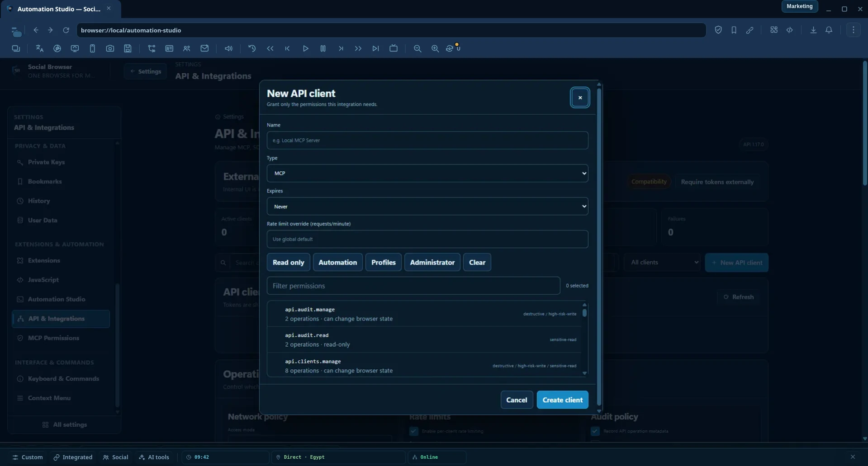Click the Name input field

(427, 140)
